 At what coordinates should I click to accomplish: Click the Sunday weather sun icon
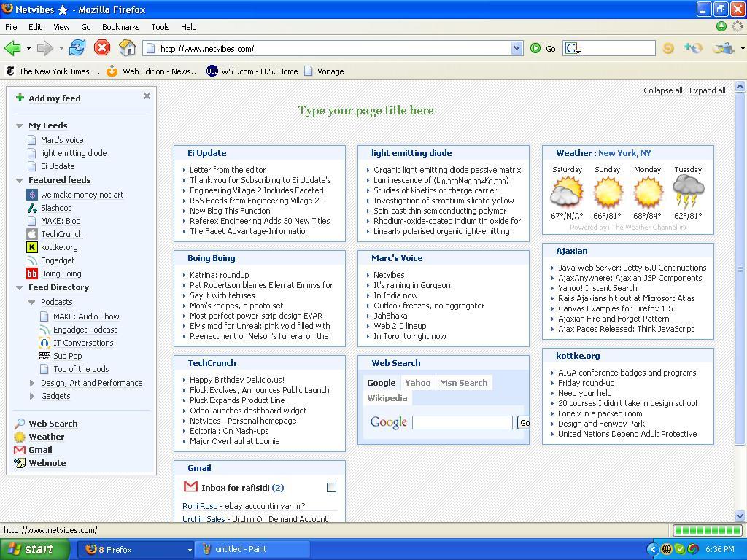(608, 192)
